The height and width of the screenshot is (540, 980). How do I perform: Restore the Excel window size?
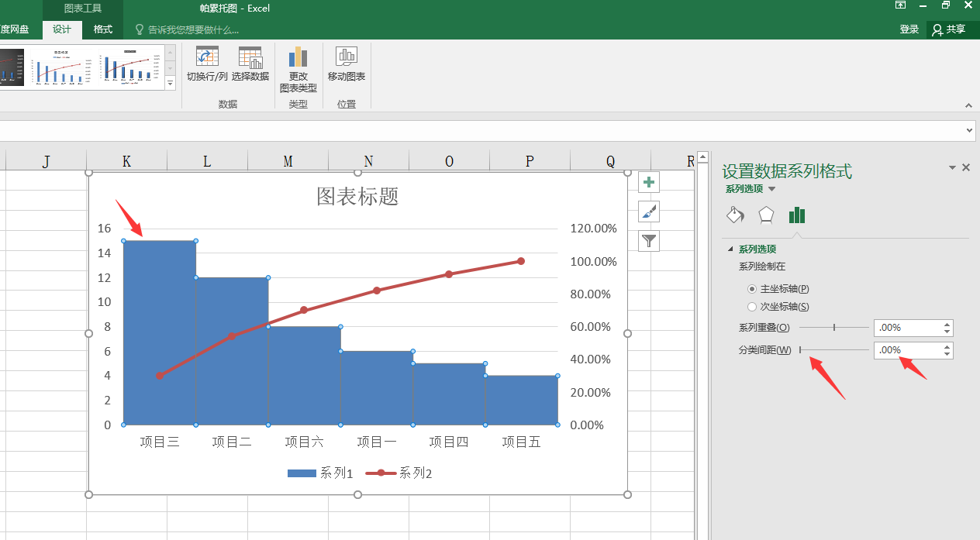(946, 5)
